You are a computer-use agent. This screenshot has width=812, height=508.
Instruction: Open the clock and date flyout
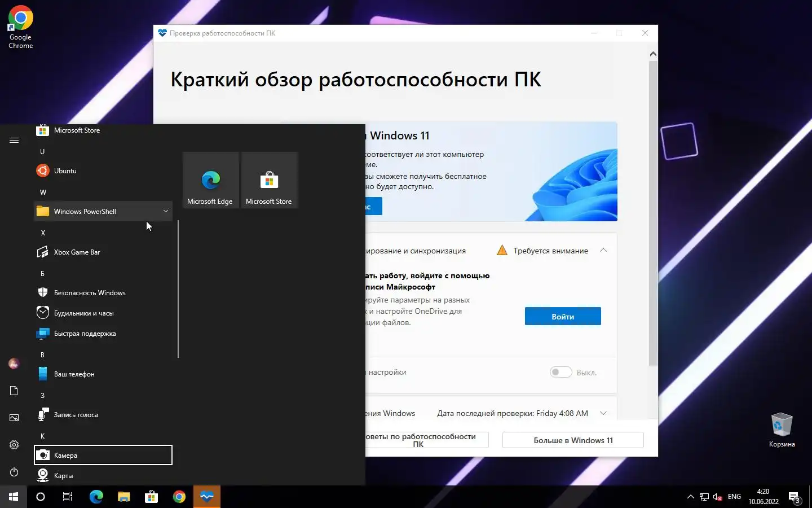[x=764, y=497]
